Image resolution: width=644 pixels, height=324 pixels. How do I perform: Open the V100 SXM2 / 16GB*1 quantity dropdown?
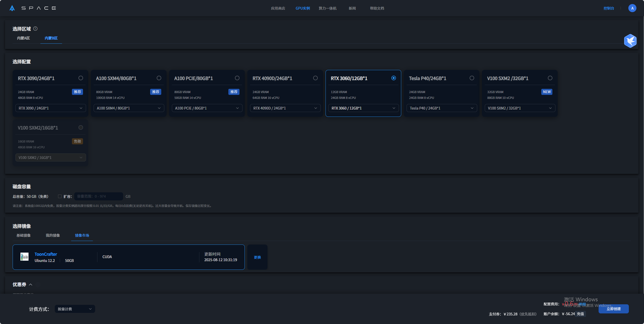point(51,157)
